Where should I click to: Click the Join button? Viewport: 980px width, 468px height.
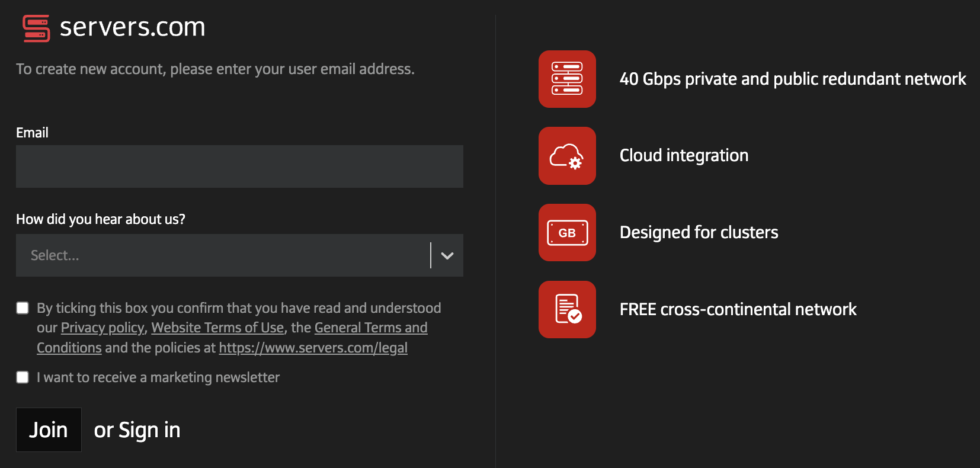(x=49, y=429)
